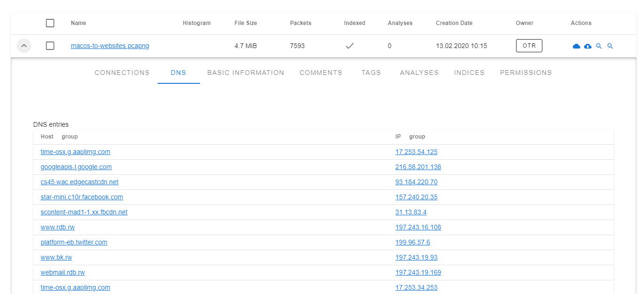Show the Tags tab
The image size is (644, 294).
pos(371,73)
